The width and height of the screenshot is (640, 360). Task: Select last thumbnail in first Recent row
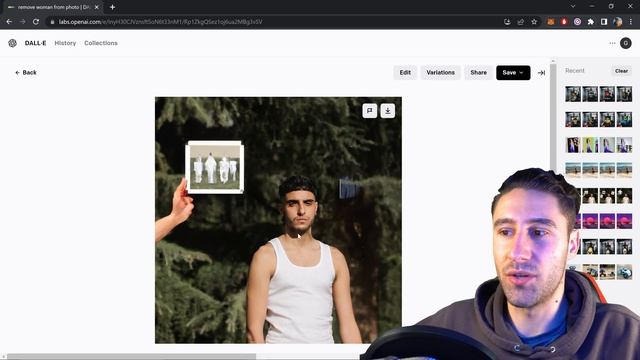point(624,94)
